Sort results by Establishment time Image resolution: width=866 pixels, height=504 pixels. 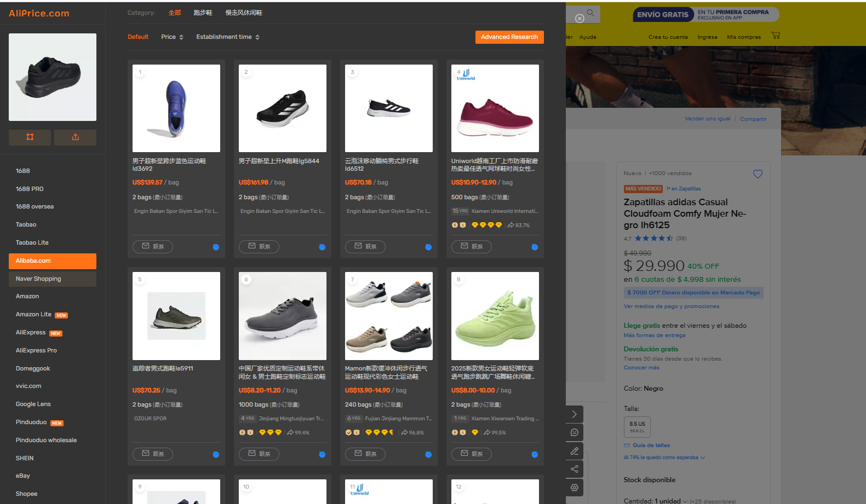(228, 37)
